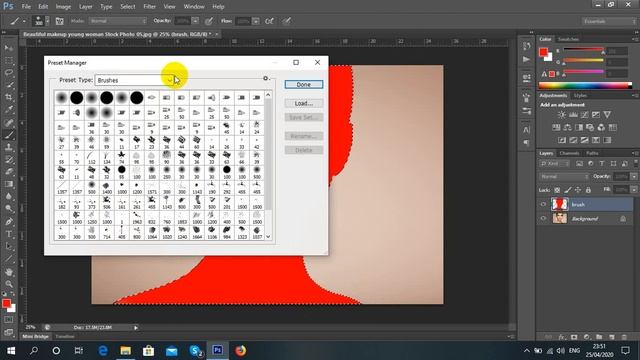Open the layer Fill dropdown arrow
640x360 pixels.
634,190
